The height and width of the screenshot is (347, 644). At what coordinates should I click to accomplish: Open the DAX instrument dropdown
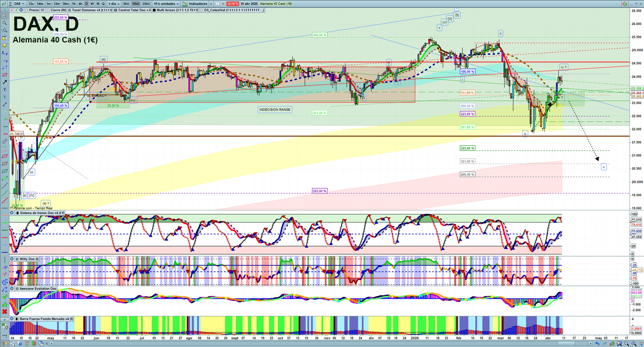click(x=19, y=4)
